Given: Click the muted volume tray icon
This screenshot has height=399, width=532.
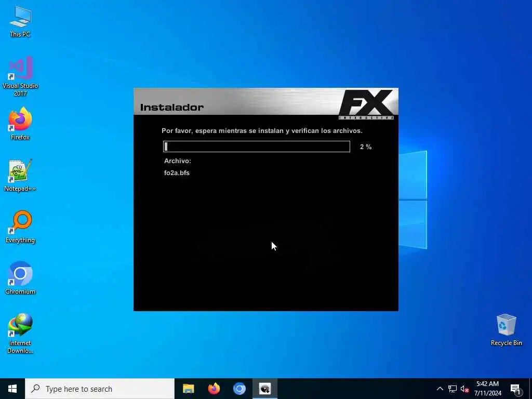Looking at the screenshot, I should point(465,389).
